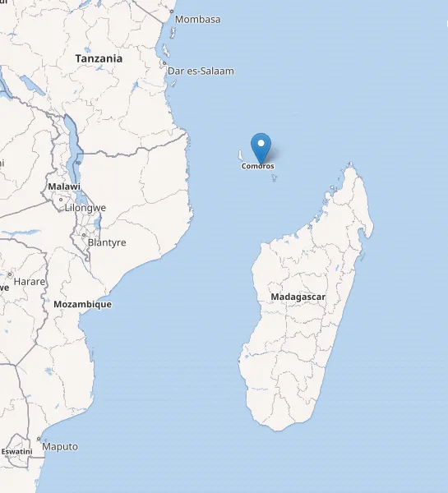Select the Lilongwe city label
This screenshot has width=448, height=493.
[85, 208]
